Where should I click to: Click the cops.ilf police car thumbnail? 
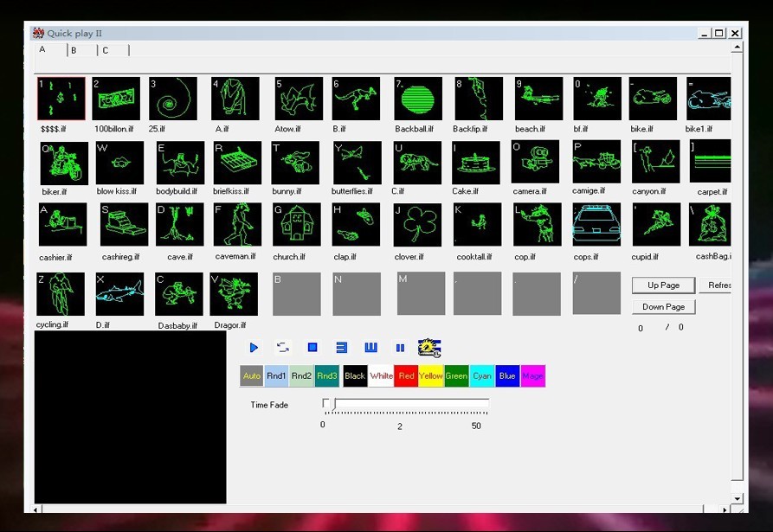click(596, 225)
